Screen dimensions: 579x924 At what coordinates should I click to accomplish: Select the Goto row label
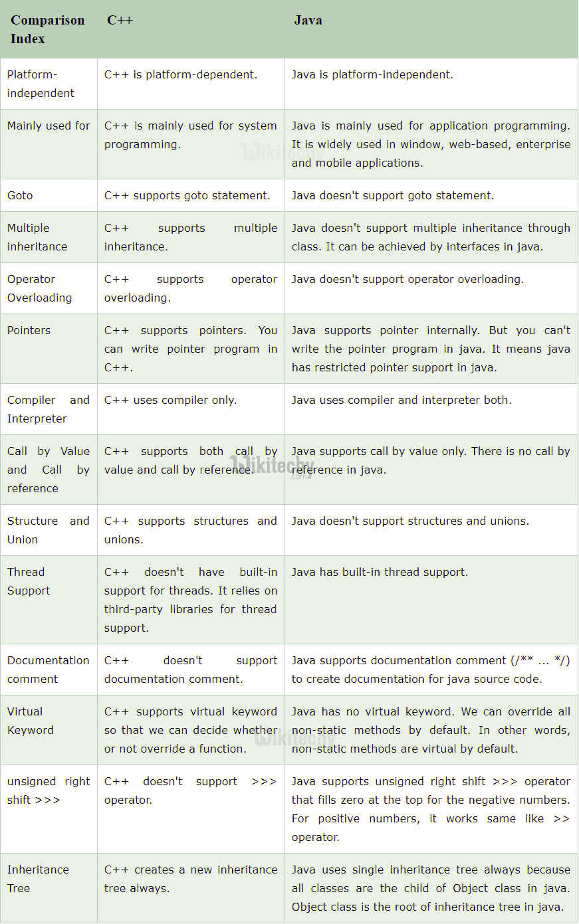click(20, 195)
